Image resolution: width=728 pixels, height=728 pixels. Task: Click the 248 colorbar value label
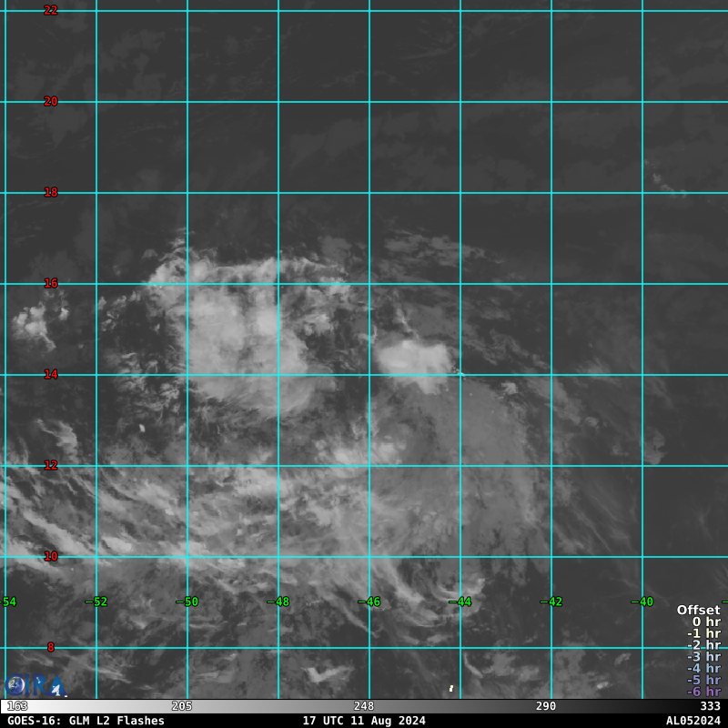click(364, 706)
